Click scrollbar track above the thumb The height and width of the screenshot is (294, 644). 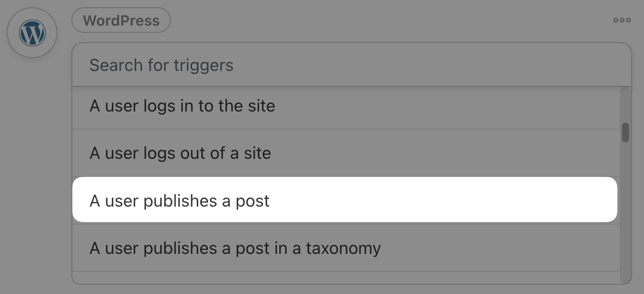coord(625,105)
